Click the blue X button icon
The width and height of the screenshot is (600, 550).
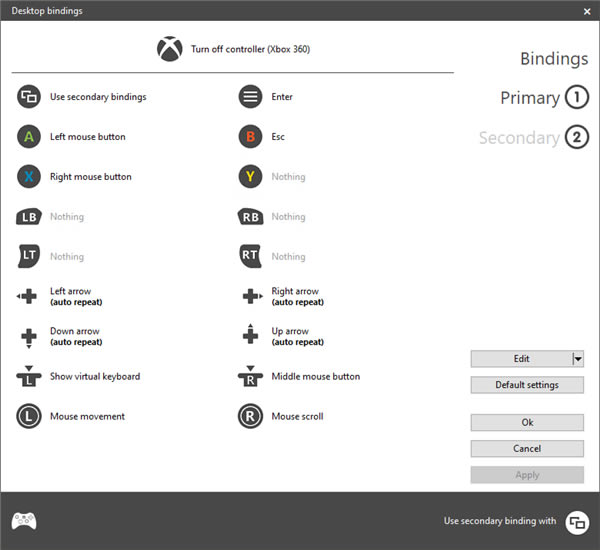click(x=29, y=176)
